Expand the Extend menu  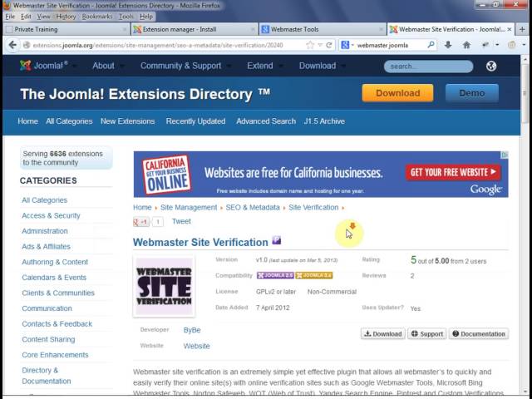click(x=264, y=66)
